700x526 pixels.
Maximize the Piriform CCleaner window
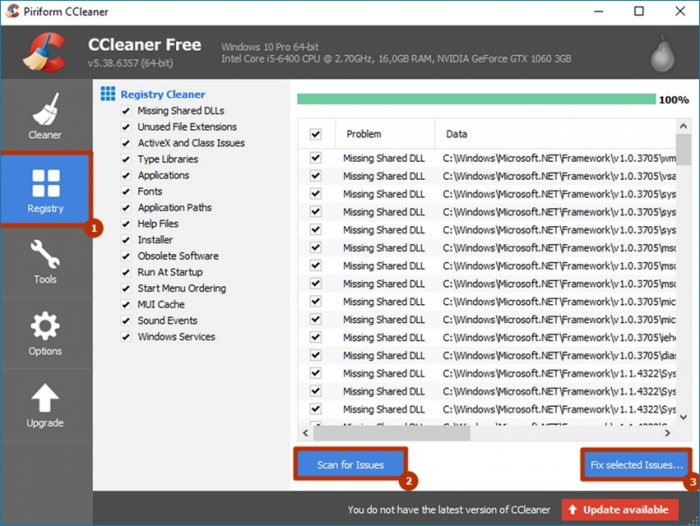point(639,11)
